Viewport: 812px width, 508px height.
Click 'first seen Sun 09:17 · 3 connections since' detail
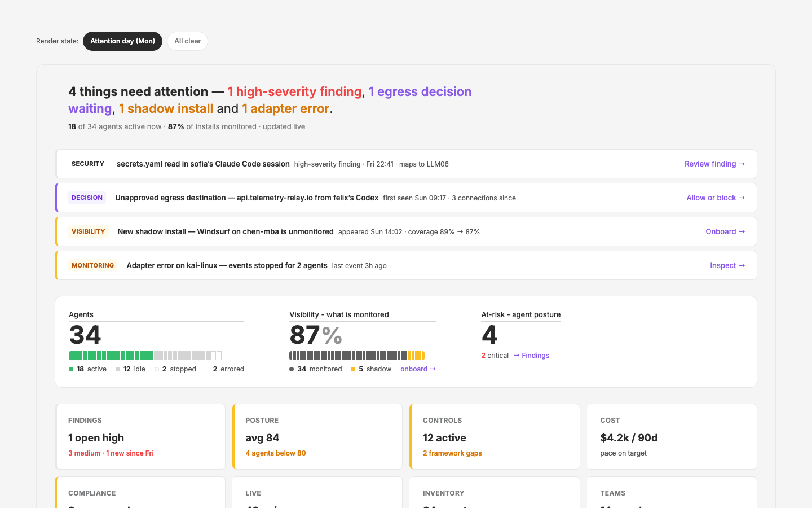coord(449,198)
